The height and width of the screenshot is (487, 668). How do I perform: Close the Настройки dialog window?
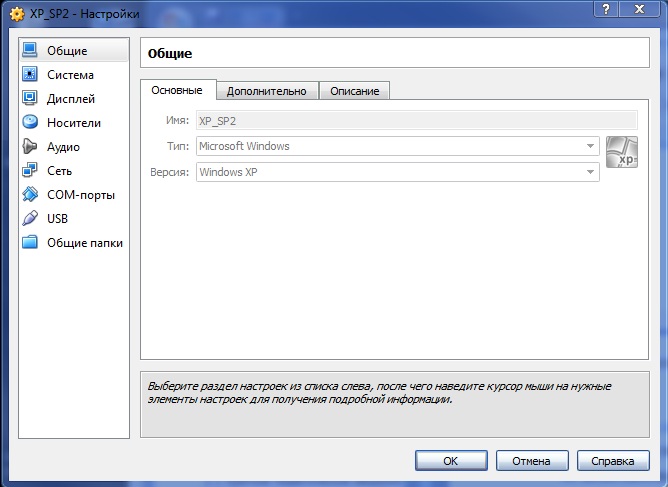coord(639,9)
